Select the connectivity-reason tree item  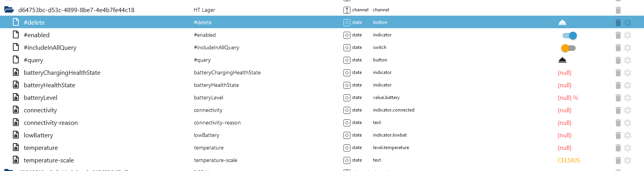pyautogui.click(x=50, y=123)
